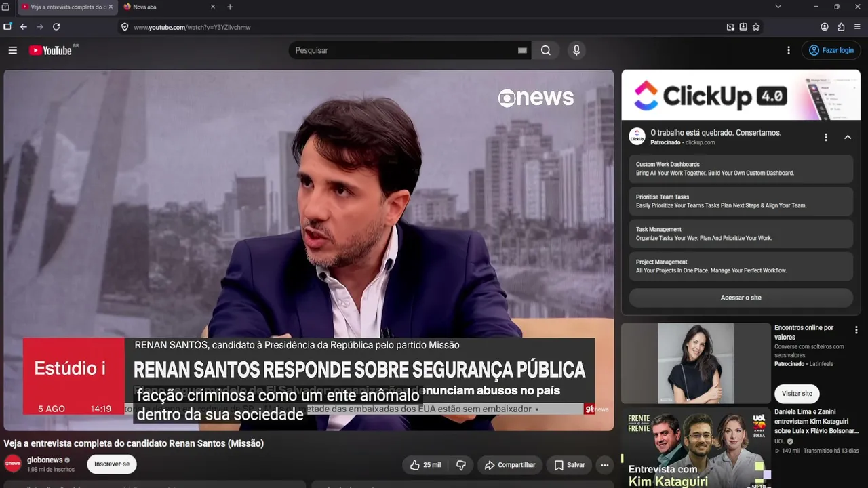Reload the current page
868x488 pixels.
56,27
